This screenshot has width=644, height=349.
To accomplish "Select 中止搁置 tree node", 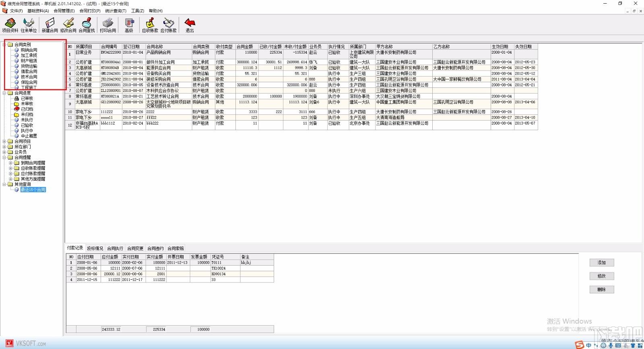I will point(29,136).
